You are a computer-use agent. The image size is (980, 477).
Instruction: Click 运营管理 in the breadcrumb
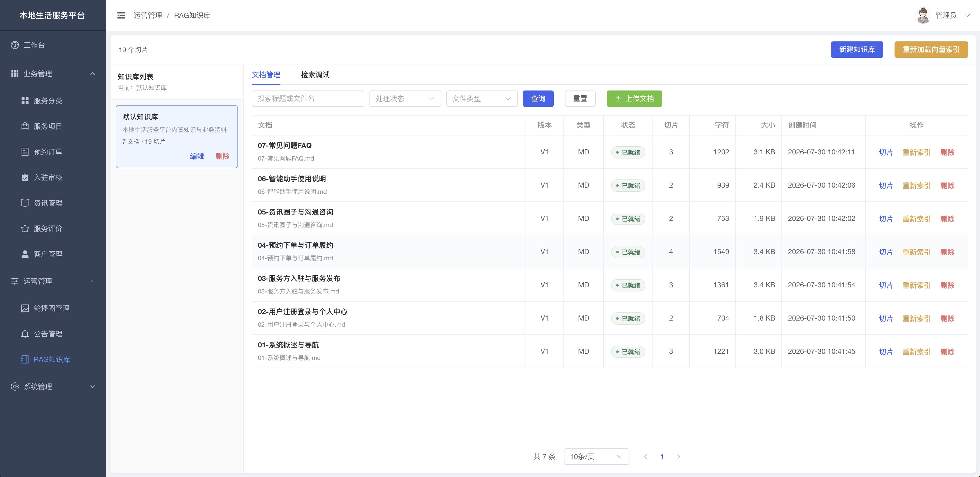[148, 15]
